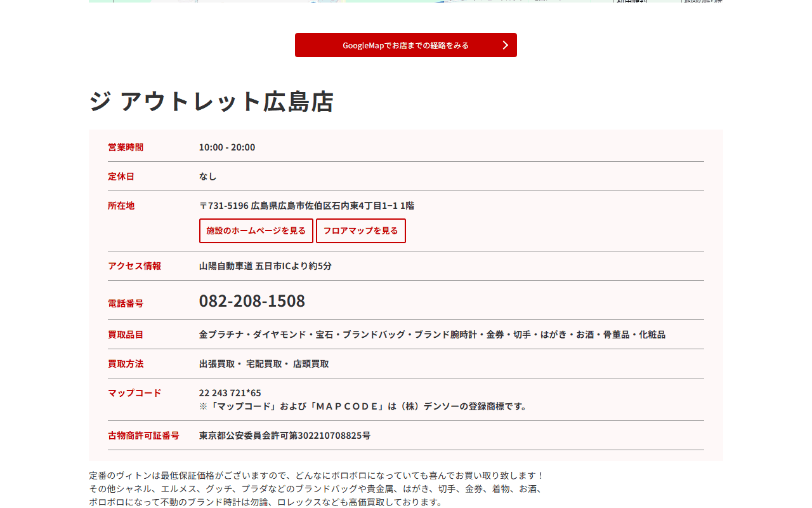Screen dimensions: 812x508
Task: Click phone number 082-208-1508
Action: pyautogui.click(x=252, y=301)
